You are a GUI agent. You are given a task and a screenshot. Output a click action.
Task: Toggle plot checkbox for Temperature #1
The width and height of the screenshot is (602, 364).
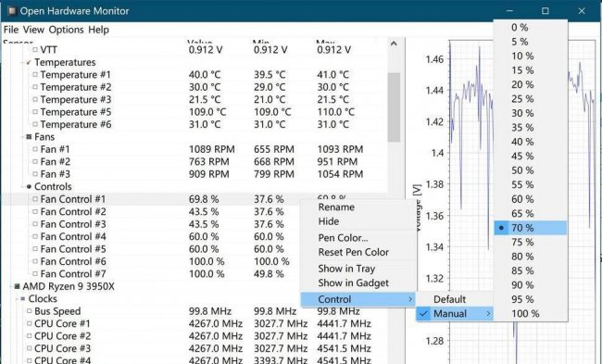(35, 74)
